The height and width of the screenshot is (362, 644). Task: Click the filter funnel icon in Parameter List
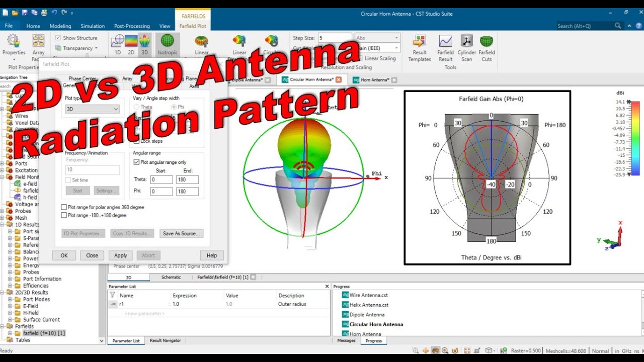(113, 295)
